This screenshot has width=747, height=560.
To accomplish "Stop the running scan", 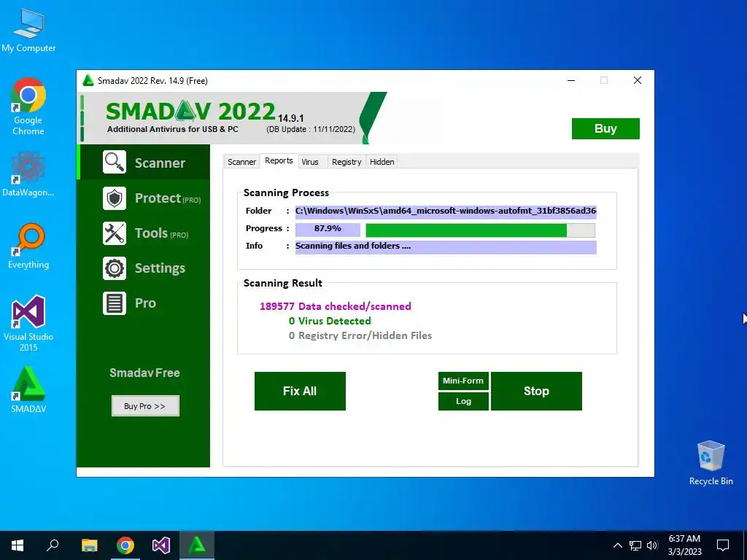I will click(x=536, y=391).
